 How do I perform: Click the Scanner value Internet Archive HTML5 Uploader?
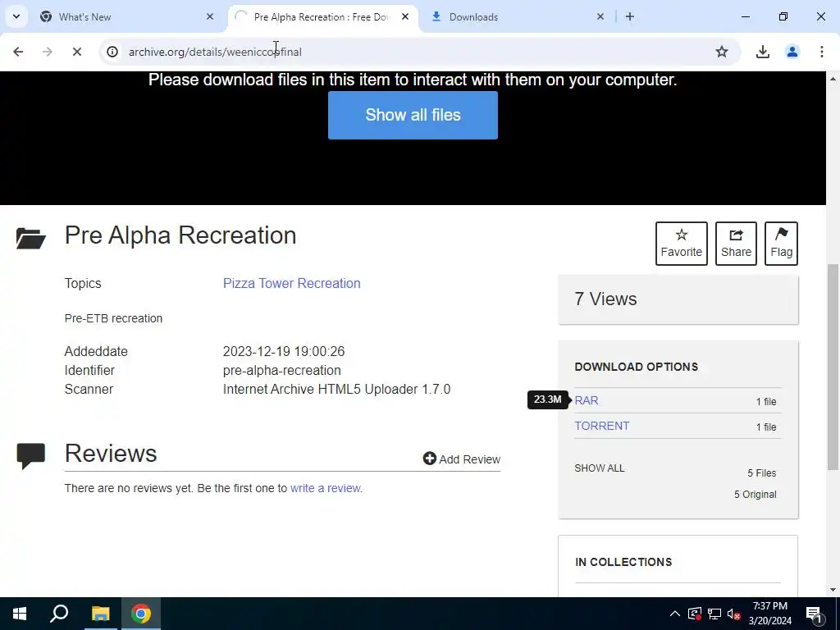coord(336,389)
